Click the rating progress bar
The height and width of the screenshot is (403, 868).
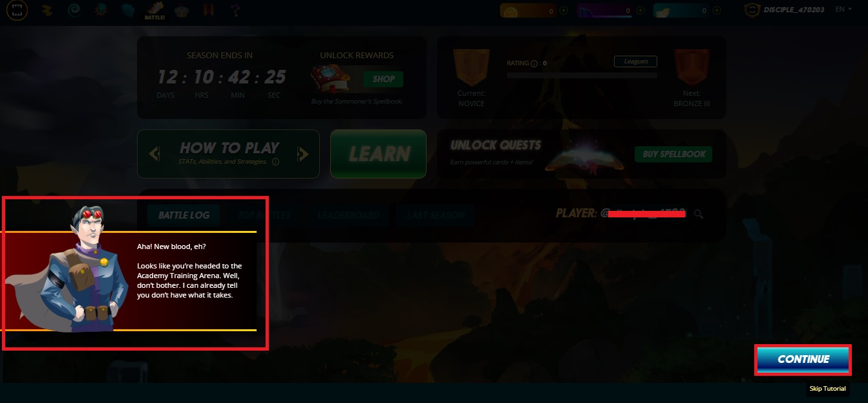tap(582, 75)
